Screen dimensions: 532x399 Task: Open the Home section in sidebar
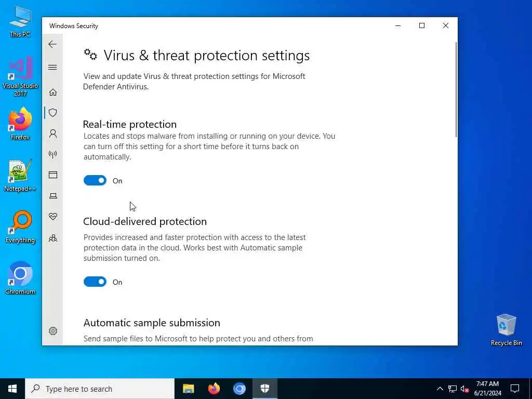tap(53, 92)
